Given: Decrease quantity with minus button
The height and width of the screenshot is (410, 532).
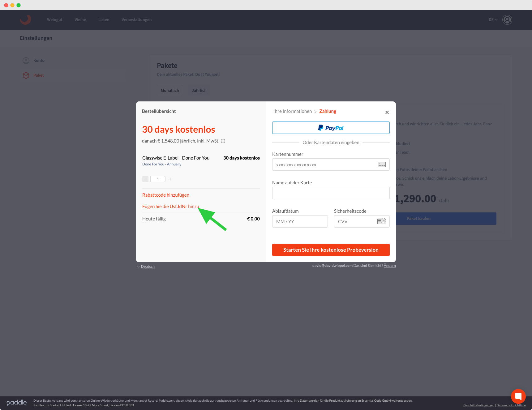Looking at the screenshot, I should [x=145, y=179].
